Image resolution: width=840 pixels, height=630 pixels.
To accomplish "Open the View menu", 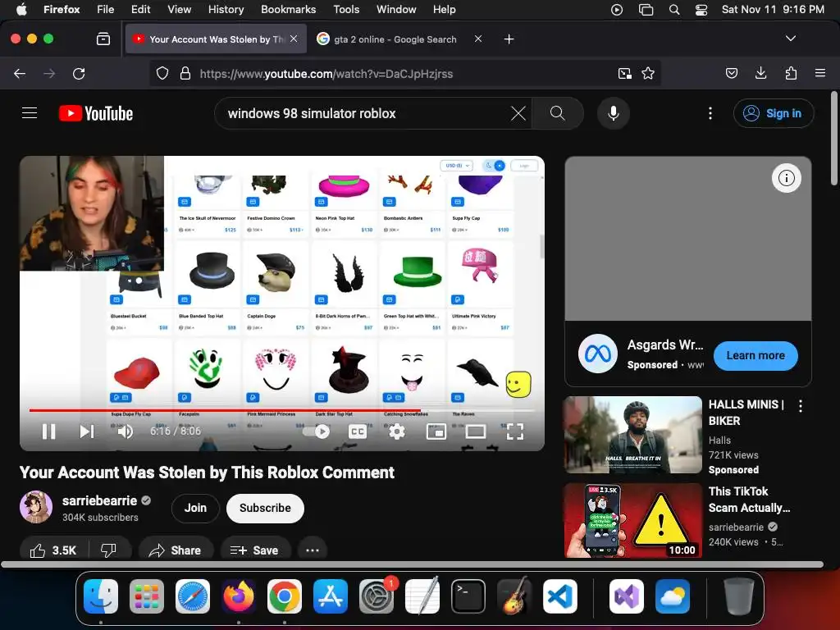I will click(x=179, y=9).
